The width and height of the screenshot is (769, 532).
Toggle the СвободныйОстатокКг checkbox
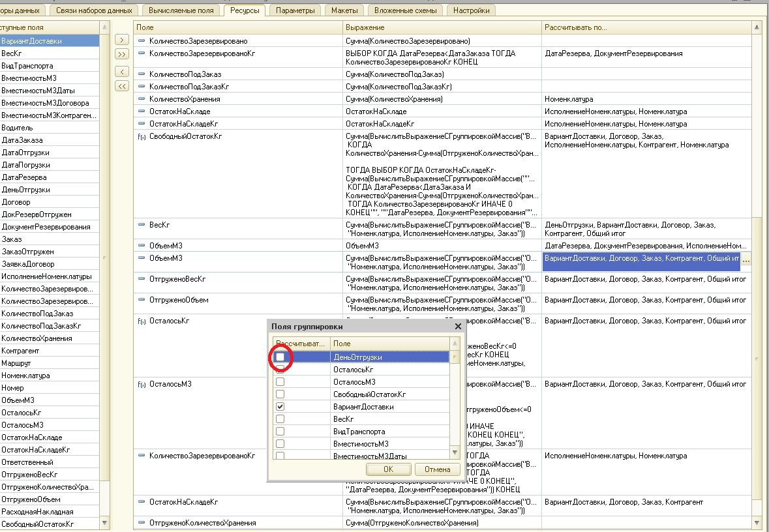(x=280, y=394)
